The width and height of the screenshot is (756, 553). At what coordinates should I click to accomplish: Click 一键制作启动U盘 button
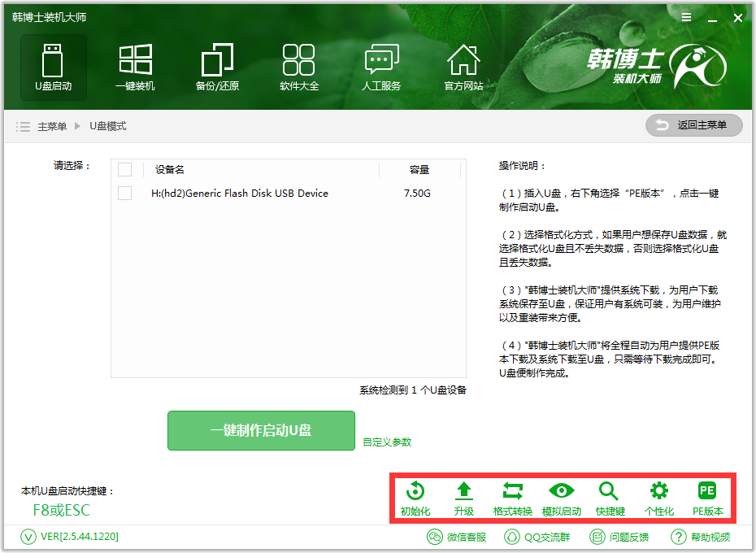261,430
